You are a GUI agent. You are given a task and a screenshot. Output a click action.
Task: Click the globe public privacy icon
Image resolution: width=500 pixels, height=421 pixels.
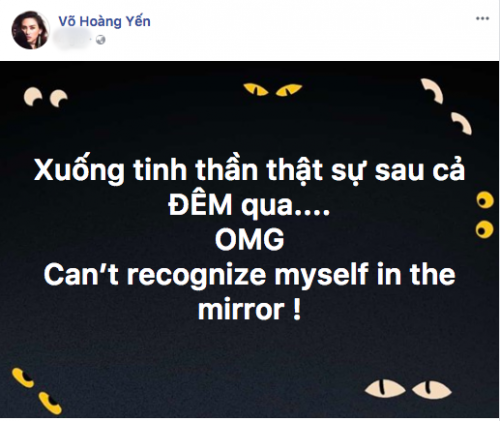pos(101,40)
